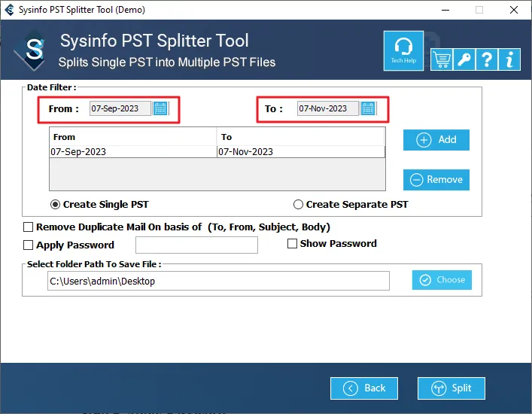
Task: Focus the password input box
Action: click(x=197, y=245)
